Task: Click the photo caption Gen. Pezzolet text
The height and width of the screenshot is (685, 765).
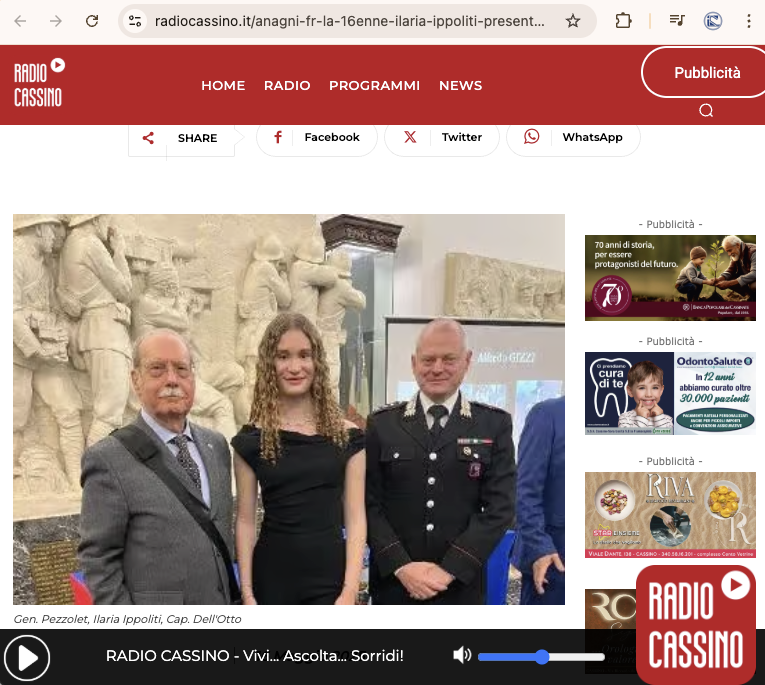Action: tap(127, 619)
